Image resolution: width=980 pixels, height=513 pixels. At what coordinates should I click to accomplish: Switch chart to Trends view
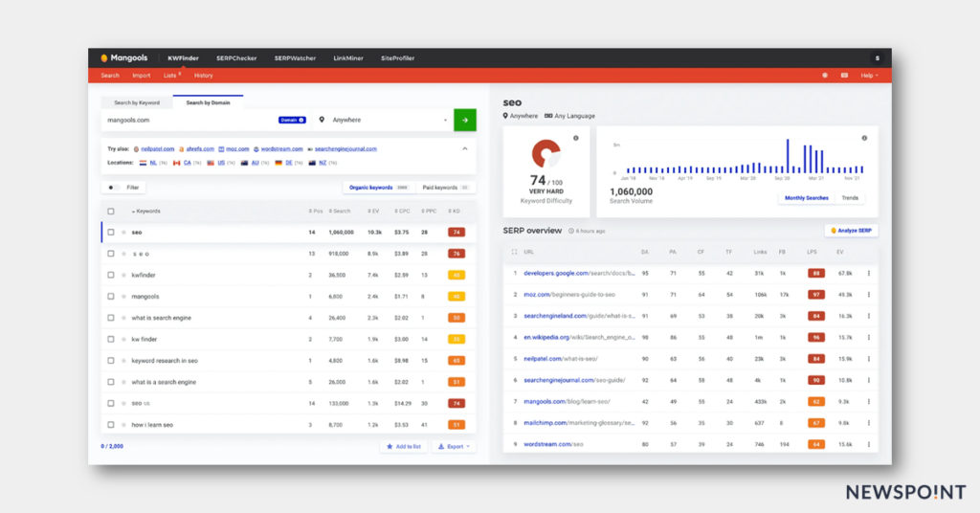click(x=850, y=198)
